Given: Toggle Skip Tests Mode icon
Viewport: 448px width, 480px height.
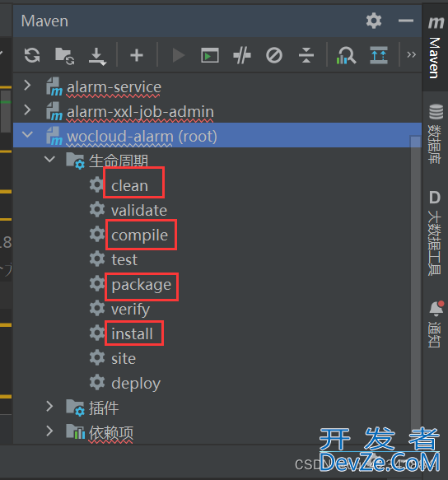Looking at the screenshot, I should 274,55.
